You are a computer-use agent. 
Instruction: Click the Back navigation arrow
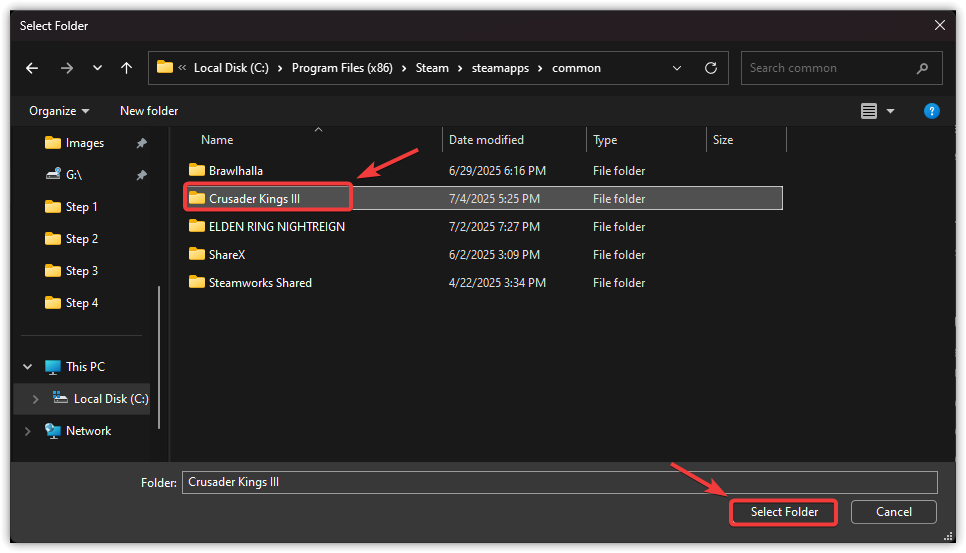[x=32, y=68]
